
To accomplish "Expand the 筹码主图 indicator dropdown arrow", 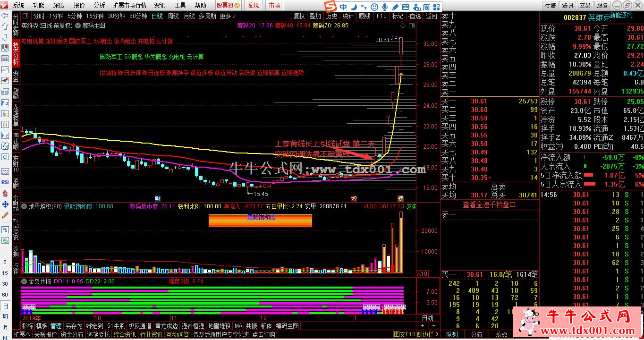I will pos(77,25).
